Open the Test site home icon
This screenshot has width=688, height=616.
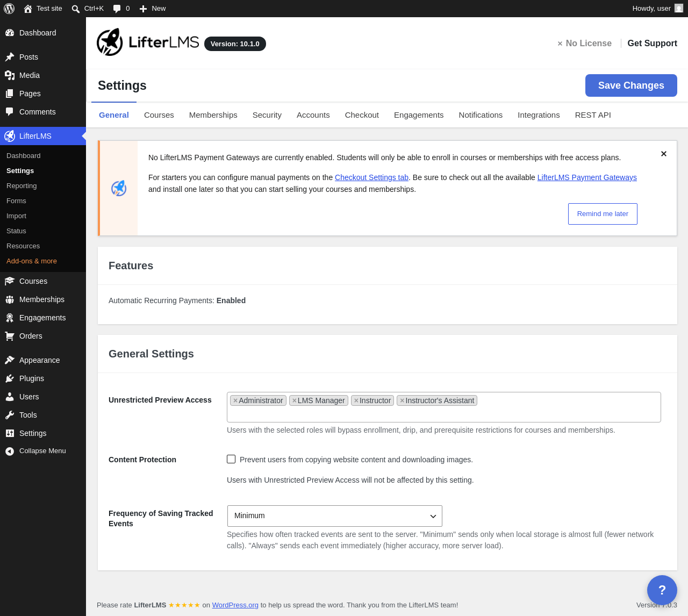[x=28, y=9]
